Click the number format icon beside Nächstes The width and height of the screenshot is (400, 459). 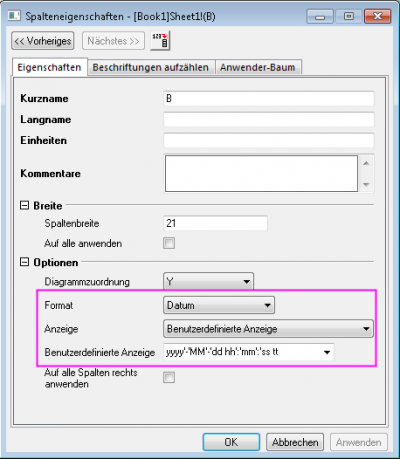(x=160, y=41)
